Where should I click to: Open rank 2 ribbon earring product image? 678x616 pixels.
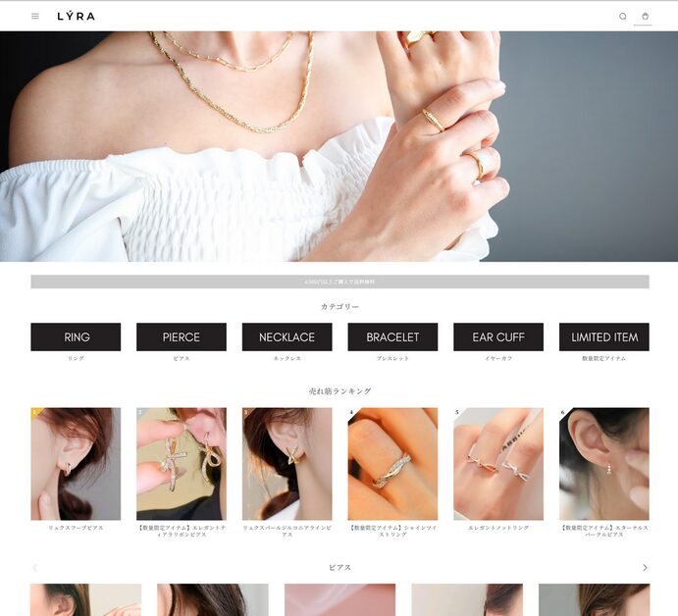(x=182, y=463)
